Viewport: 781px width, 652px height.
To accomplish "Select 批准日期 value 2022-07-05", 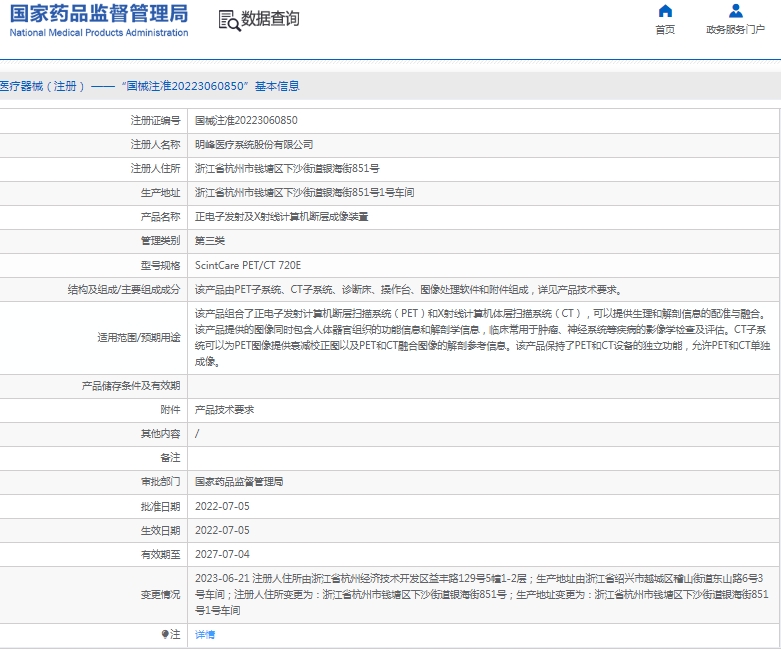I will [222, 506].
